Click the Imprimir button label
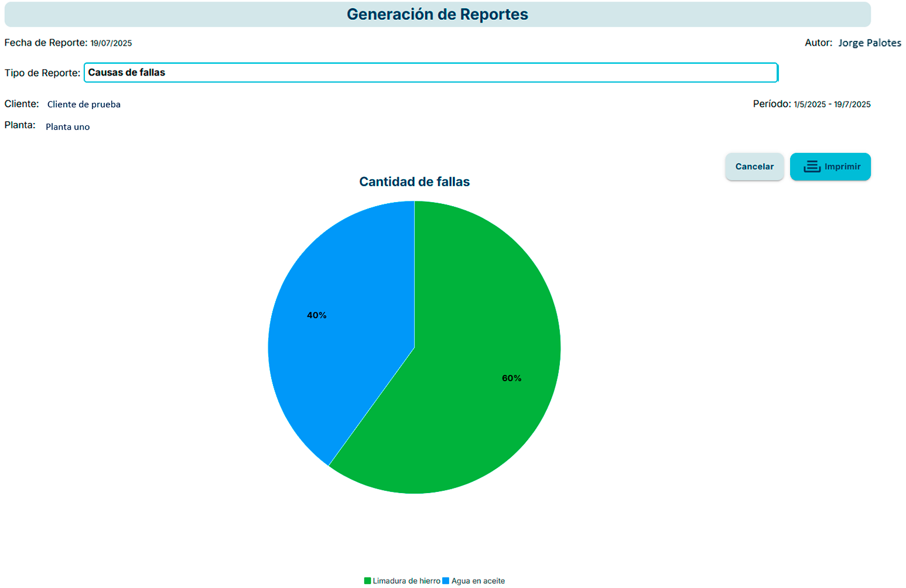This screenshot has width=906, height=588. click(842, 167)
